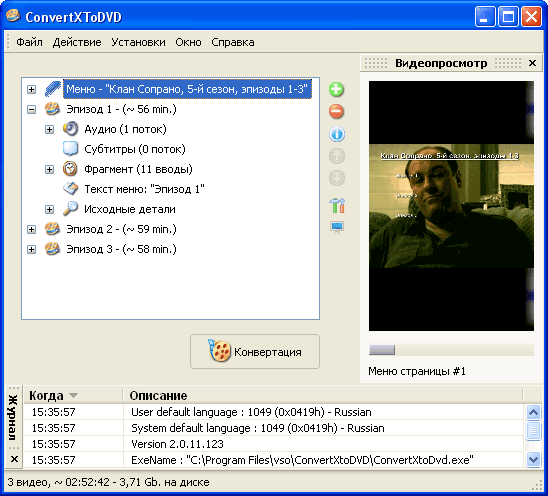
Task: Click the pencil icon beside Меню item
Action: (x=53, y=89)
